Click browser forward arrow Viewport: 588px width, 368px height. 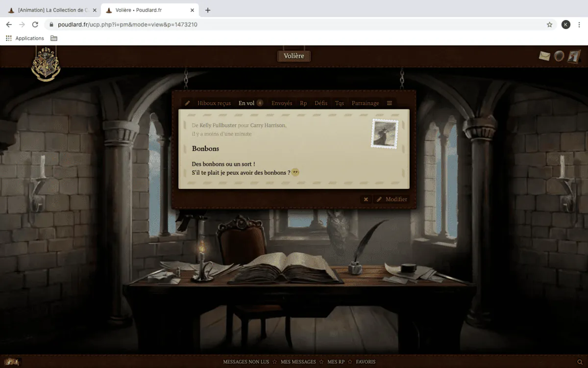coord(22,25)
